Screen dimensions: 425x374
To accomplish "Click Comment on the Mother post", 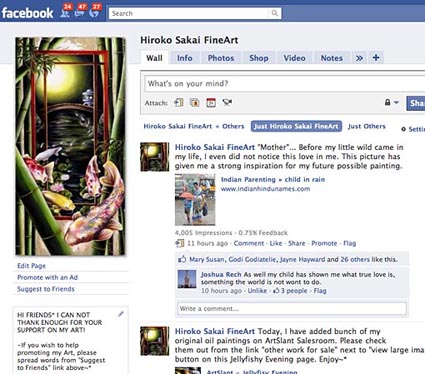I will tap(249, 243).
